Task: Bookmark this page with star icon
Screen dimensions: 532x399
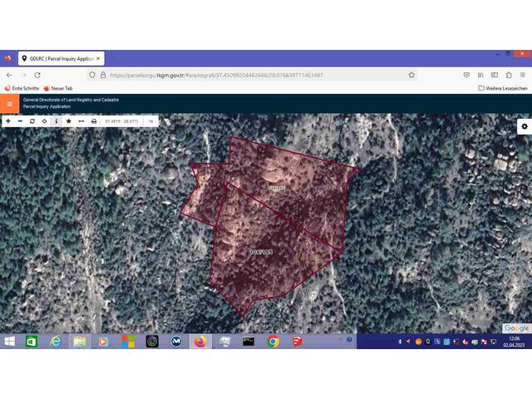Action: (x=411, y=75)
